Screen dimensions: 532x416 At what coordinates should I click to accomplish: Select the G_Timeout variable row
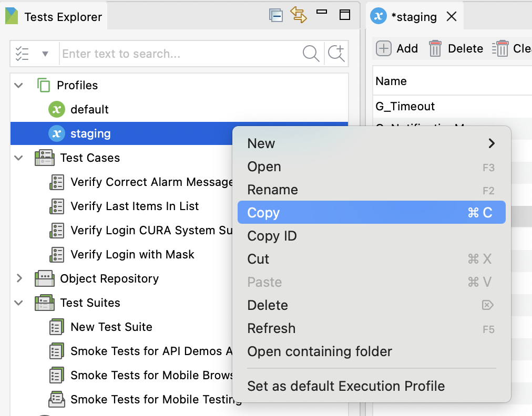tap(452, 107)
